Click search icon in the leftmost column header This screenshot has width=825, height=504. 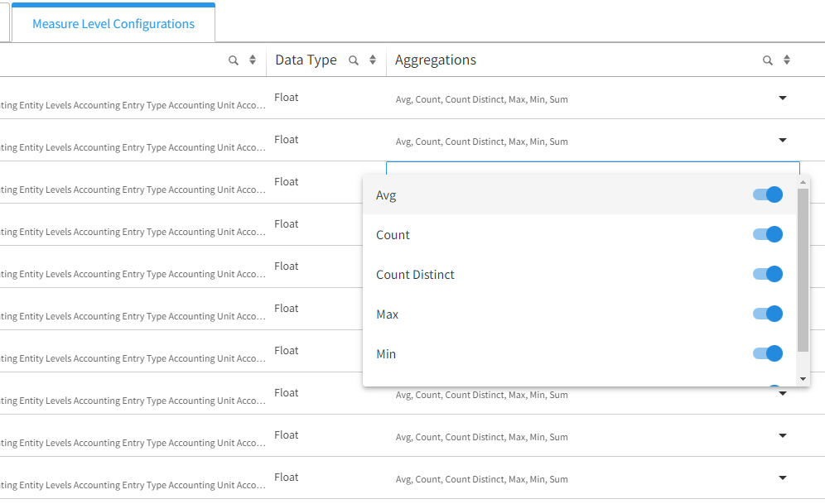click(234, 60)
